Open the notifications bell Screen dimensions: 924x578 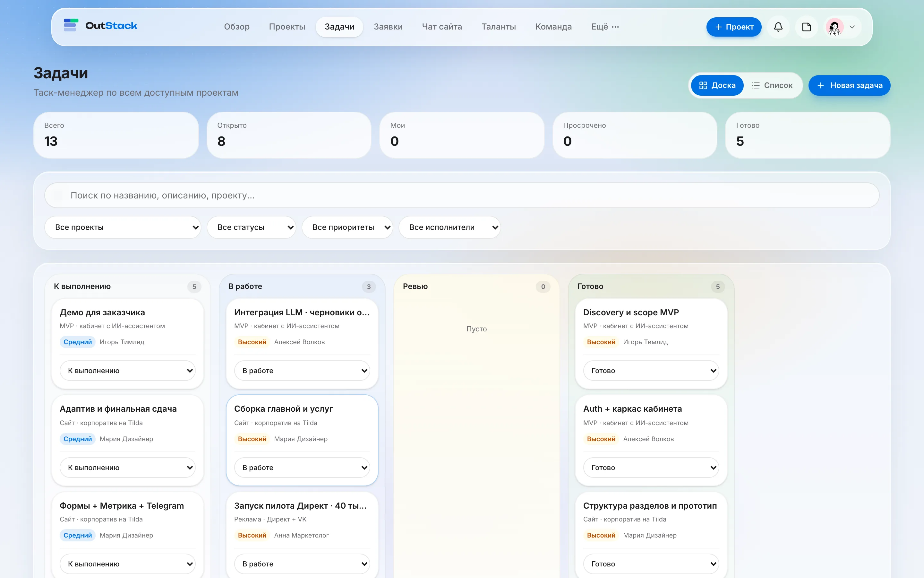(x=778, y=27)
